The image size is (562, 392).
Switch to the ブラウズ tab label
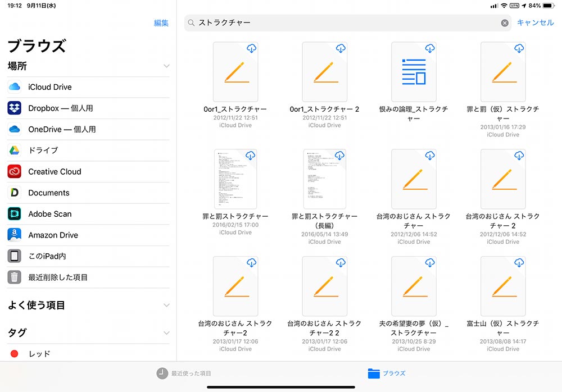click(x=394, y=373)
